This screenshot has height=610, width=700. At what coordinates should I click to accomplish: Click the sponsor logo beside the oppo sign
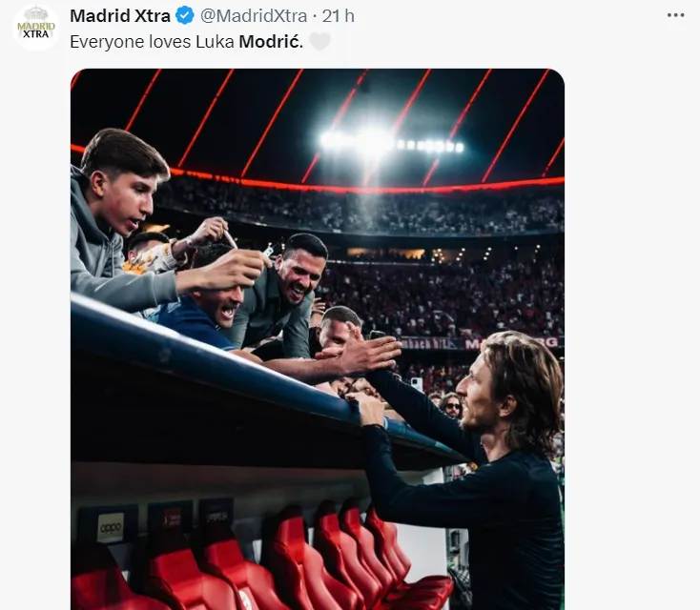pyautogui.click(x=170, y=519)
